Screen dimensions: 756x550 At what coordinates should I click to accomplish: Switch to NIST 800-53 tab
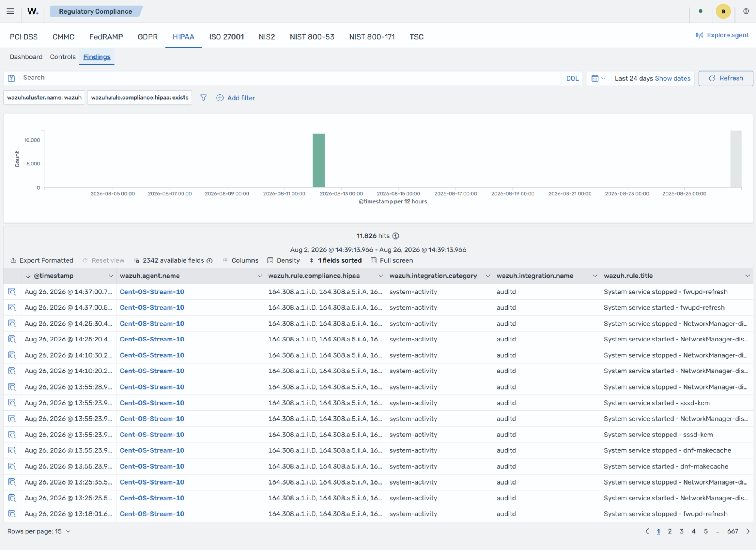(x=312, y=37)
